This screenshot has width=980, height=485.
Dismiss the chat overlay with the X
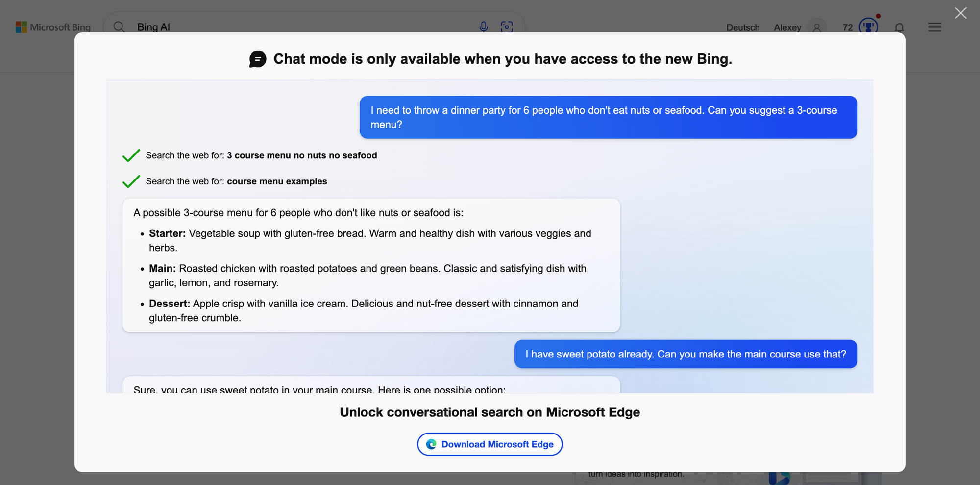tap(960, 13)
